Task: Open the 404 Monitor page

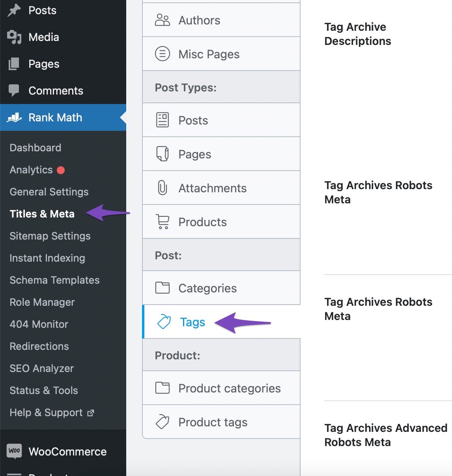Action: pos(39,324)
